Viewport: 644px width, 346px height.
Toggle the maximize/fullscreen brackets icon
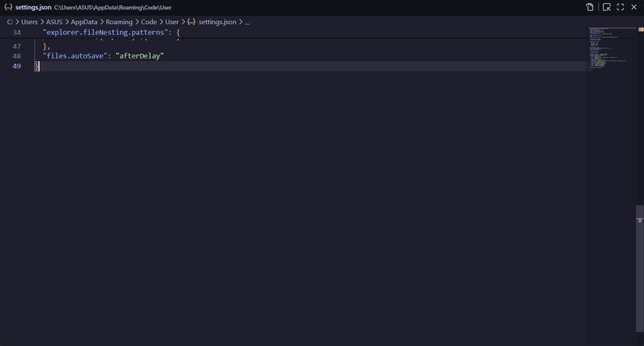pos(620,7)
